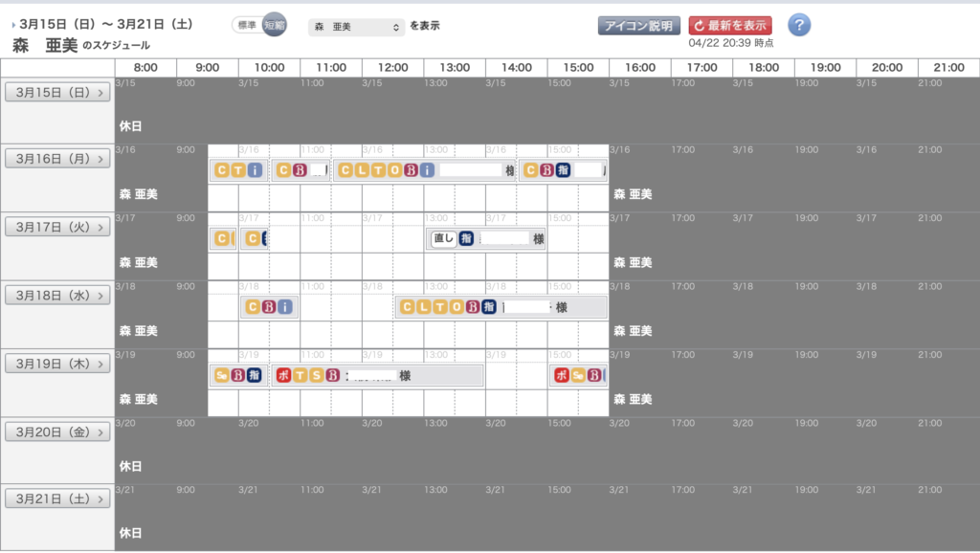Open the 3月21日(土) day row
Viewport: 980px width, 553px height.
(57, 499)
